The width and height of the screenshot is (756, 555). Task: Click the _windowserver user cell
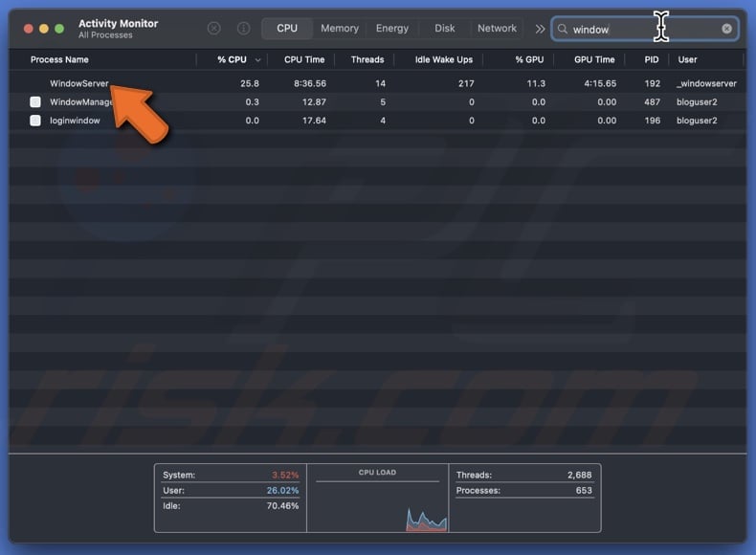coord(706,83)
